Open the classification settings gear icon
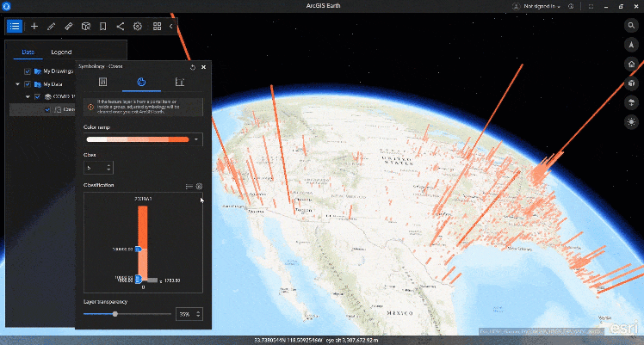This screenshot has height=345, width=644. point(199,186)
